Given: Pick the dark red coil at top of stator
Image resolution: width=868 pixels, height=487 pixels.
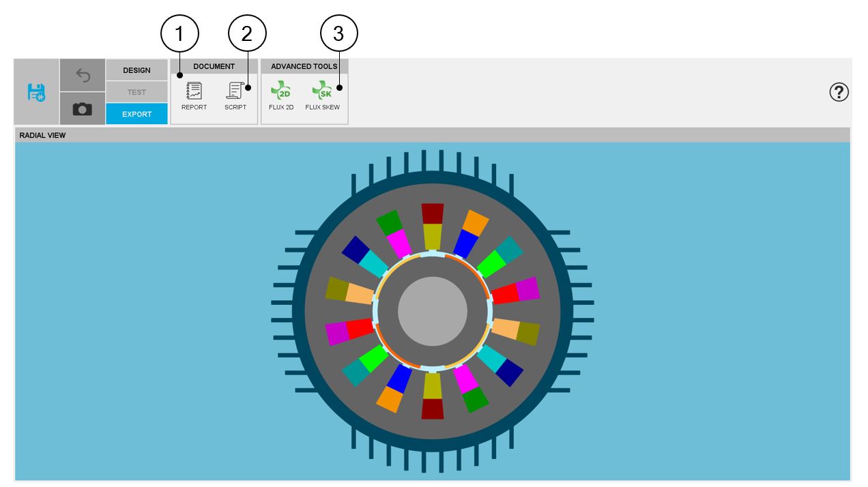Looking at the screenshot, I should [432, 213].
